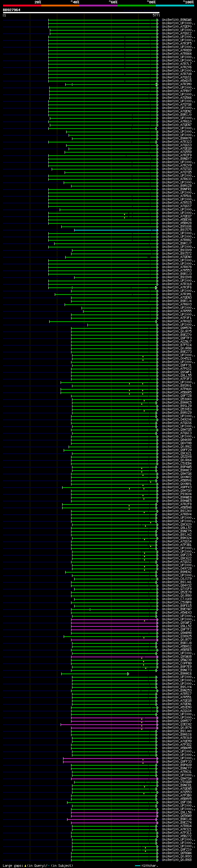The width and height of the screenshot is (197, 868).
Task: Open magenta hit UniRef100_Q9M577
Action: point(177,721)
